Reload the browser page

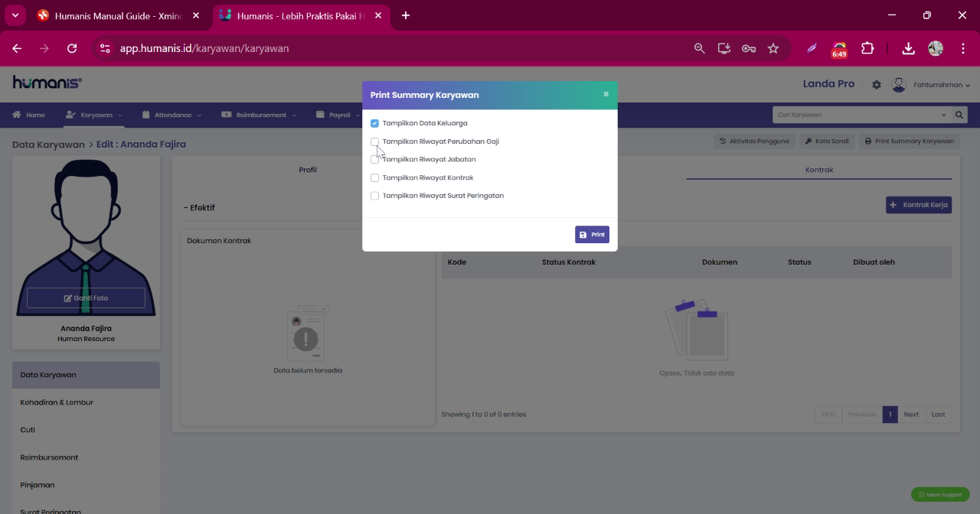pyautogui.click(x=72, y=48)
